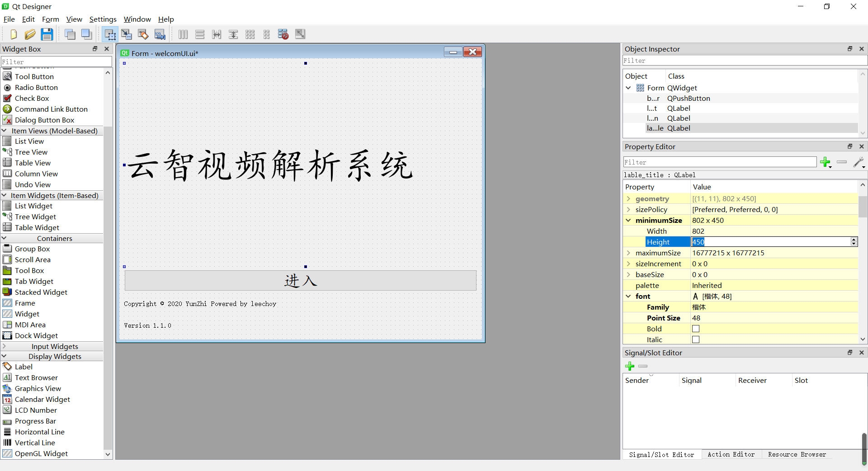Select the Lay Out in a Grid tool
Viewport: 868px width, 471px height.
coord(250,34)
